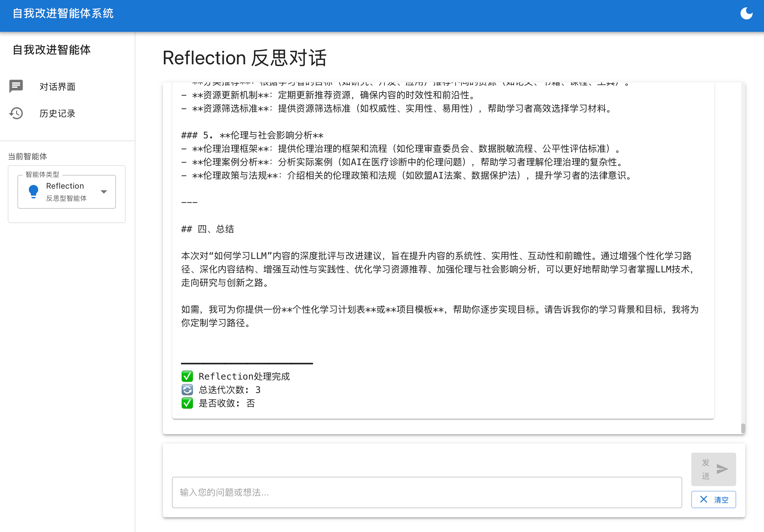Click the blue lightbulb Reflection agent icon
Screen dimensions: 764x532
(x=33, y=191)
